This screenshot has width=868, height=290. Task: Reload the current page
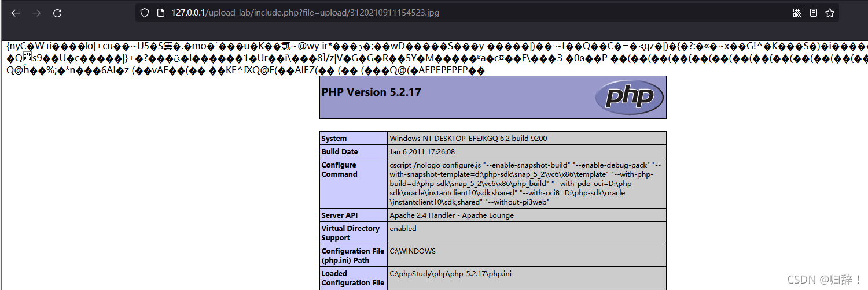[57, 13]
